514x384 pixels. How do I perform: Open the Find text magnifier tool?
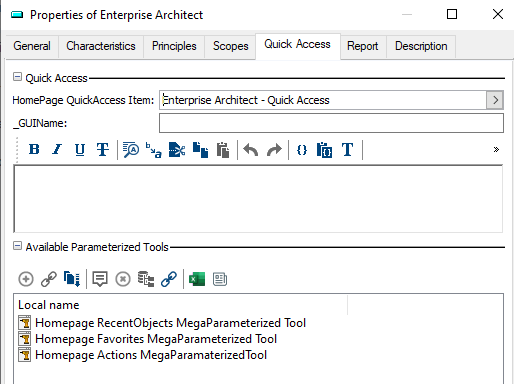[x=131, y=150]
